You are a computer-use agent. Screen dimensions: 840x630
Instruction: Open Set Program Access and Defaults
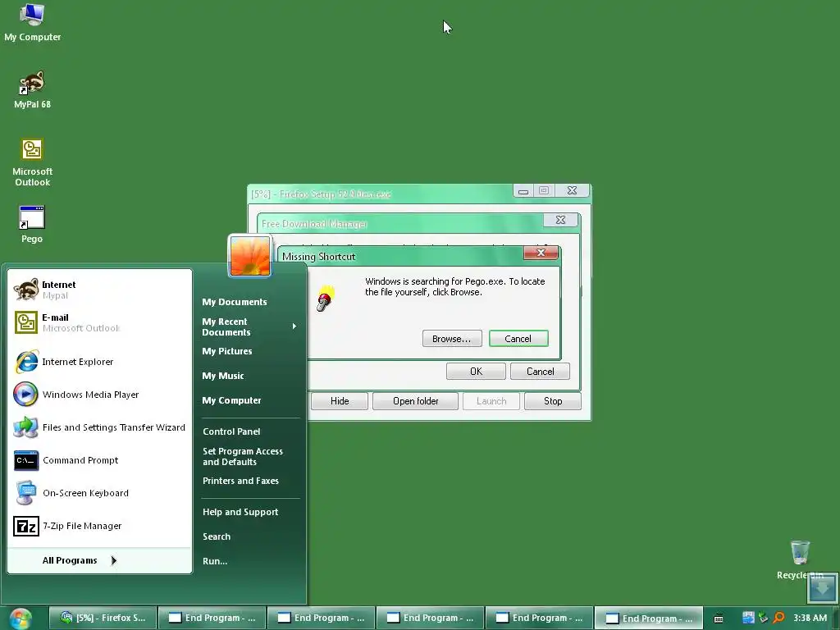click(243, 456)
